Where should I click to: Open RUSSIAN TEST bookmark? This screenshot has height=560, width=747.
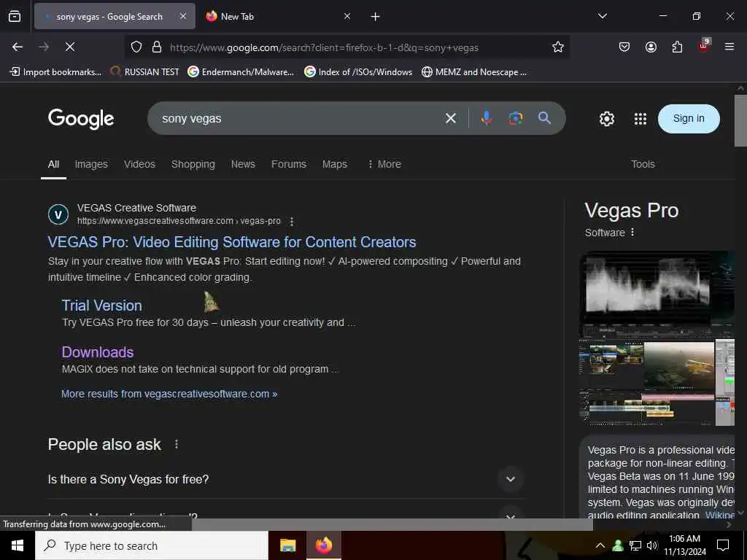coord(145,72)
